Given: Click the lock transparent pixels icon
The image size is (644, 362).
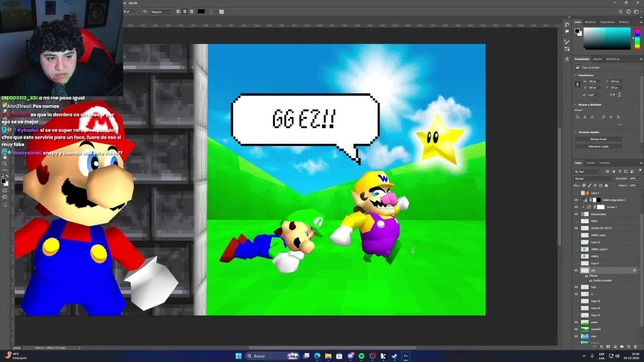Looking at the screenshot, I should (584, 186).
